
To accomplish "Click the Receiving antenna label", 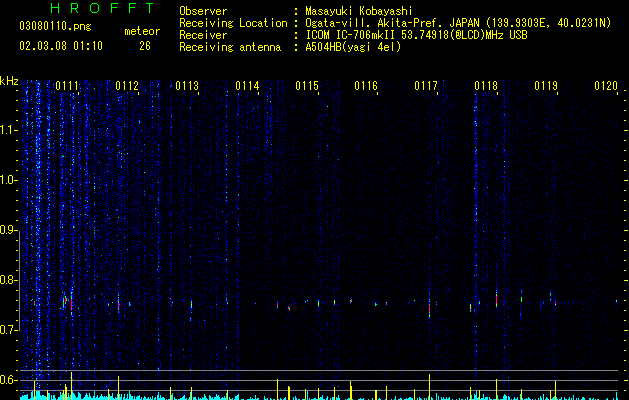I will tap(230, 47).
